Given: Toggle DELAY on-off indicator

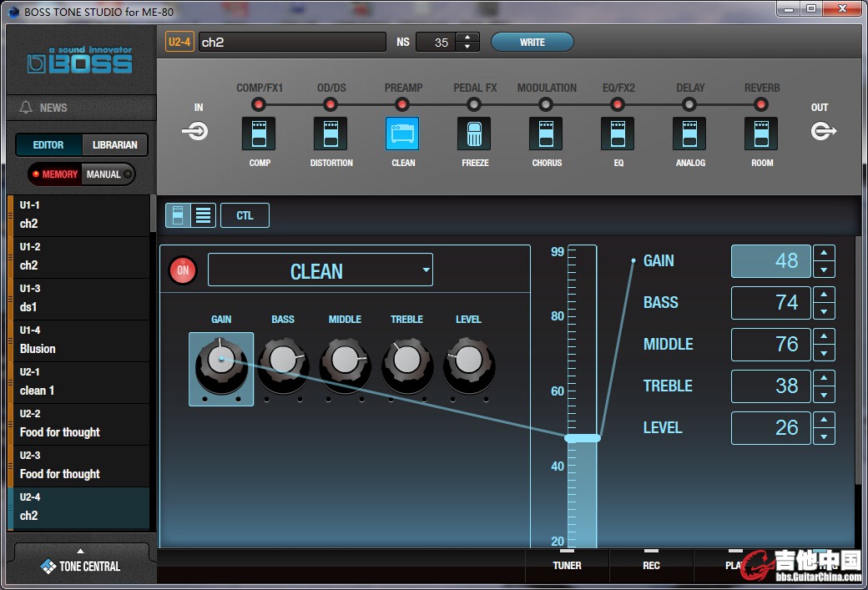Looking at the screenshot, I should tap(689, 104).
